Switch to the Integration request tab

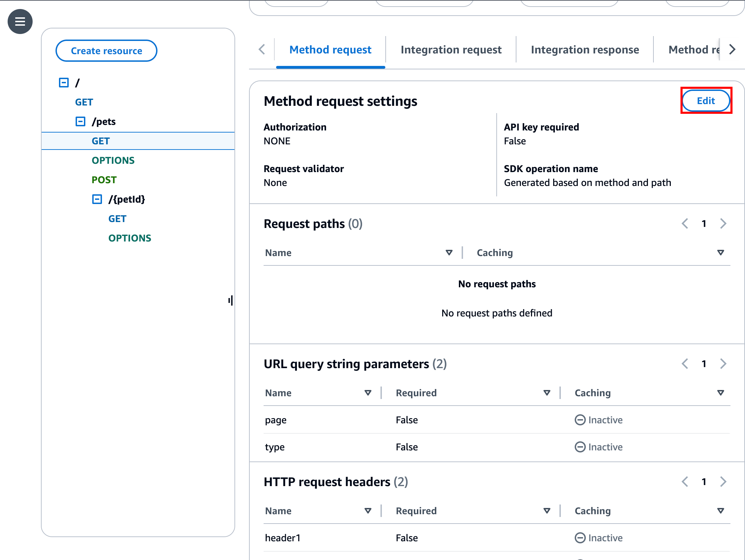[451, 50]
